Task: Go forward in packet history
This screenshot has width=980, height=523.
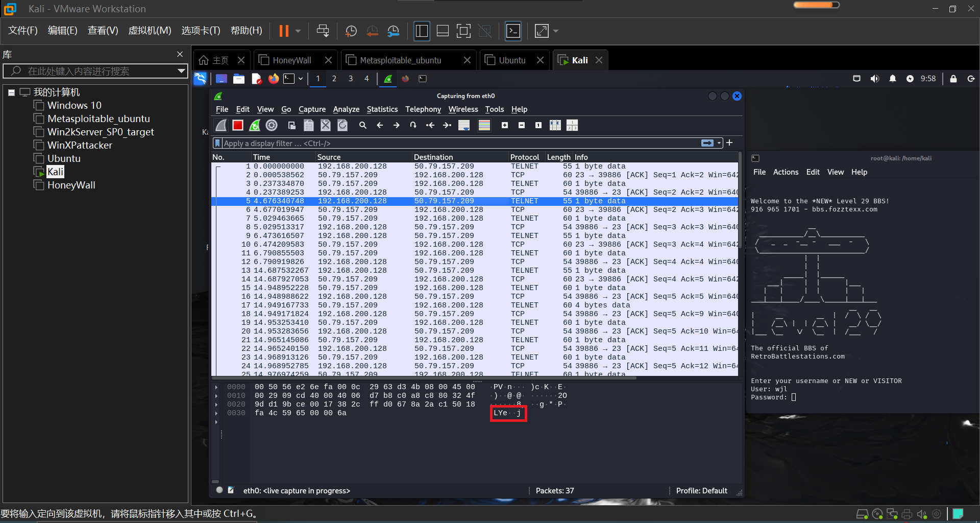Action: [x=397, y=125]
